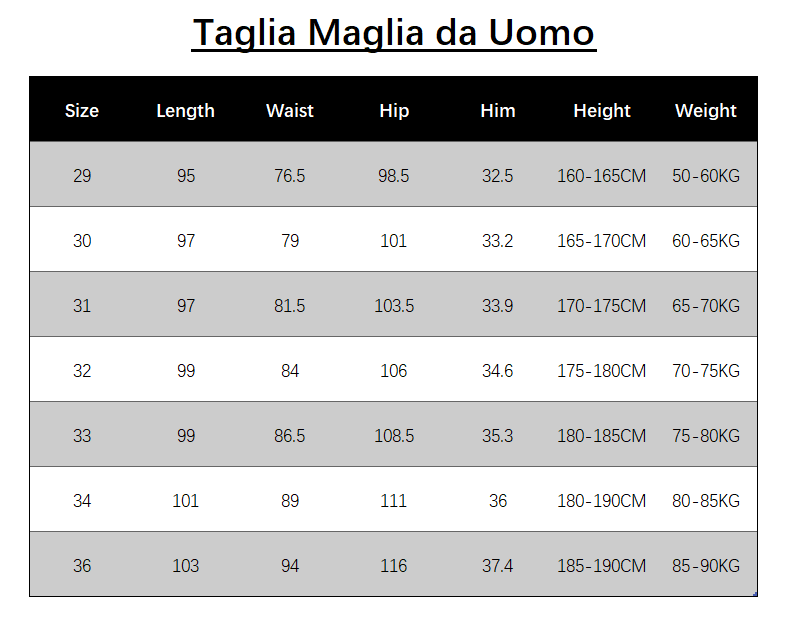Select the 85-90KG weight cell
Image resolution: width=787 pixels, height=620 pixels.
pos(706,566)
